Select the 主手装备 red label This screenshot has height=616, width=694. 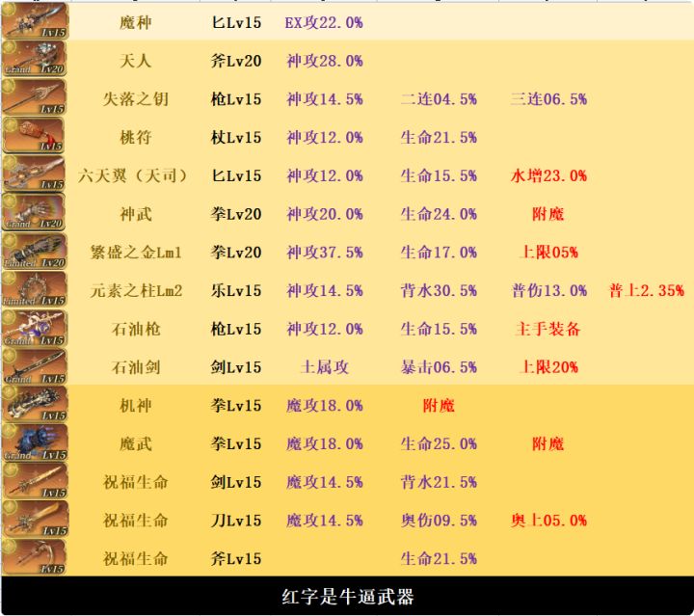coord(547,329)
